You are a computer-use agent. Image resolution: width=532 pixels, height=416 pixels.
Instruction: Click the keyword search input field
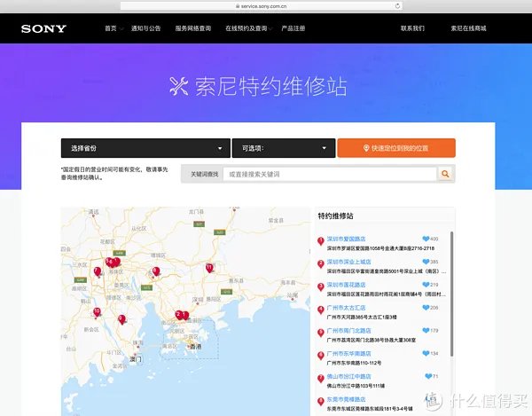330,174
